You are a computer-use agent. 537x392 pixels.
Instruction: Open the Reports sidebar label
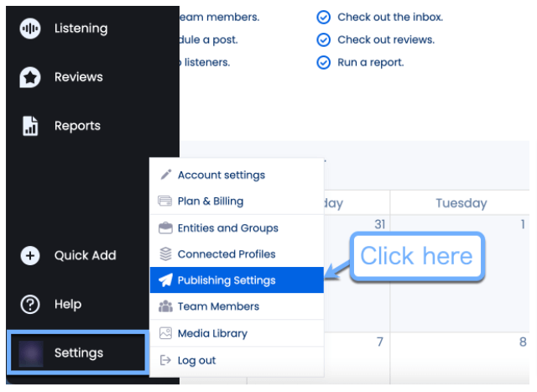(77, 126)
